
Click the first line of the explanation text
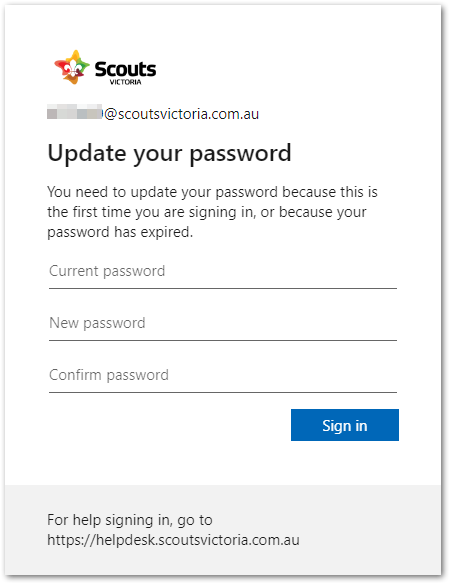[x=212, y=192]
